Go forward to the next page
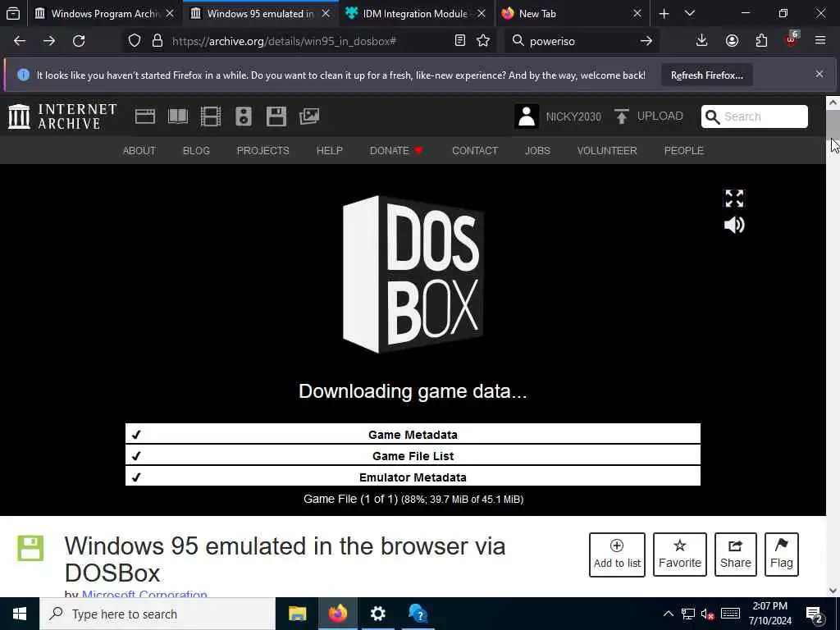The height and width of the screenshot is (630, 840). 49,41
